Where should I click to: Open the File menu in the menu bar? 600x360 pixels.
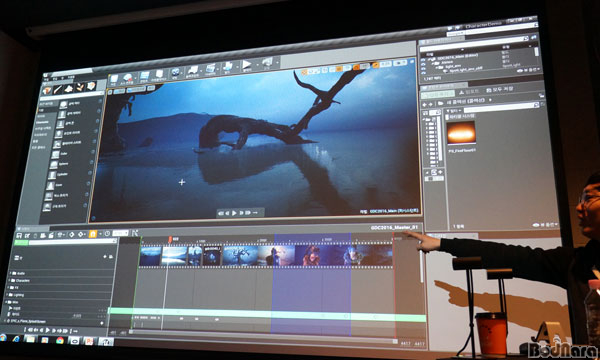(x=46, y=79)
